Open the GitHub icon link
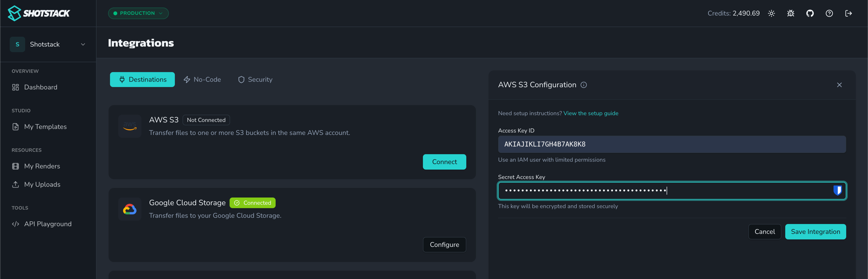868x279 pixels. (x=810, y=13)
